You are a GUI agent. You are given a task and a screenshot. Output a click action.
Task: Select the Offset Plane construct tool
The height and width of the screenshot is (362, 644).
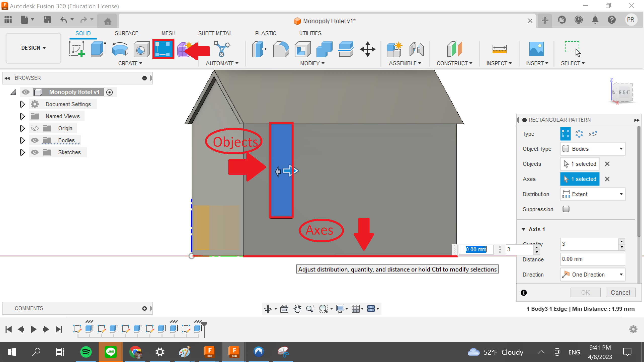click(455, 49)
